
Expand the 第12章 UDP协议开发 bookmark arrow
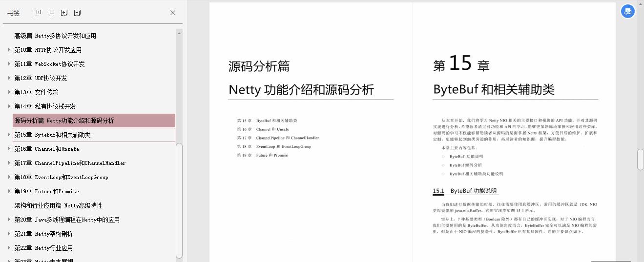click(9, 78)
